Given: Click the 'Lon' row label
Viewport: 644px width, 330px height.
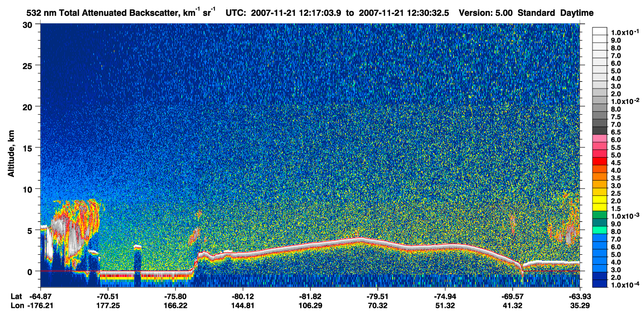Looking at the screenshot, I should (x=16, y=306).
